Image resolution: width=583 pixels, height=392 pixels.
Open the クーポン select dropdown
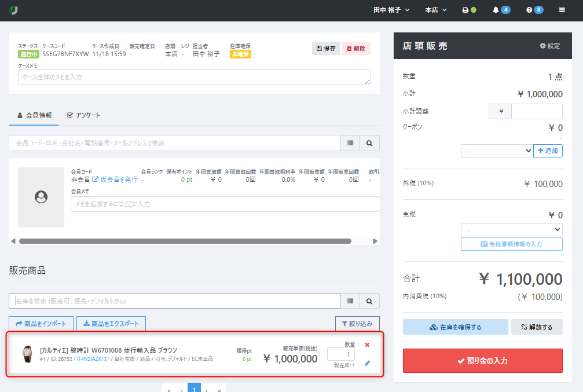tap(497, 151)
